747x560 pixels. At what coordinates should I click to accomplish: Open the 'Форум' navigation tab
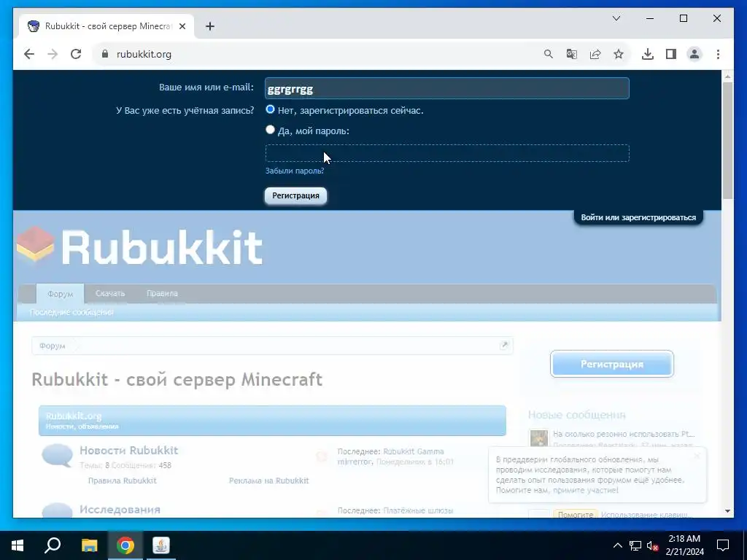point(60,294)
